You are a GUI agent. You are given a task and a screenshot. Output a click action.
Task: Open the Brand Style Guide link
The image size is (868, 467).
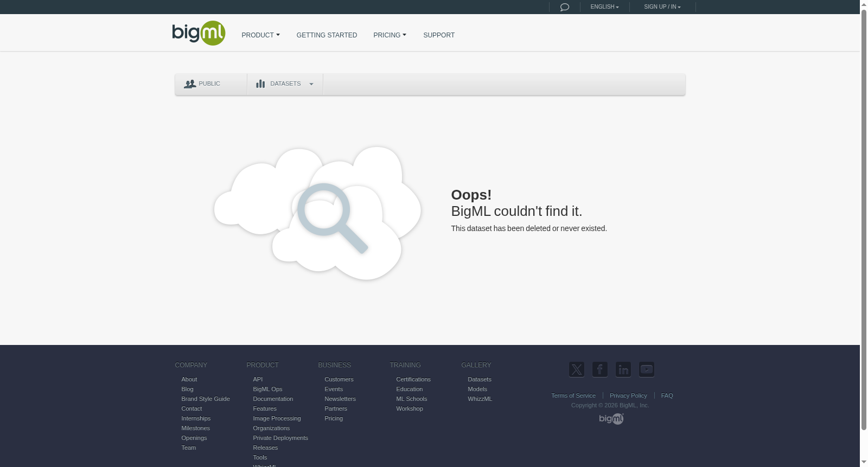pyautogui.click(x=206, y=399)
